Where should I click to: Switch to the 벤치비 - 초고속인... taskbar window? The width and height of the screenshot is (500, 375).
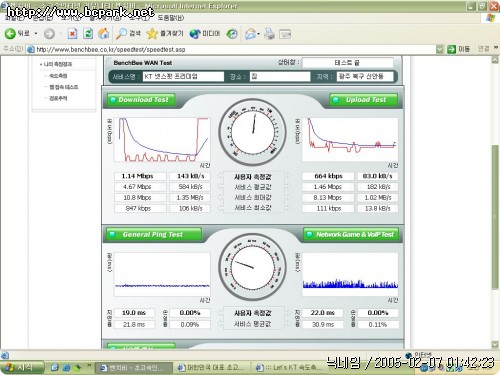(x=134, y=368)
